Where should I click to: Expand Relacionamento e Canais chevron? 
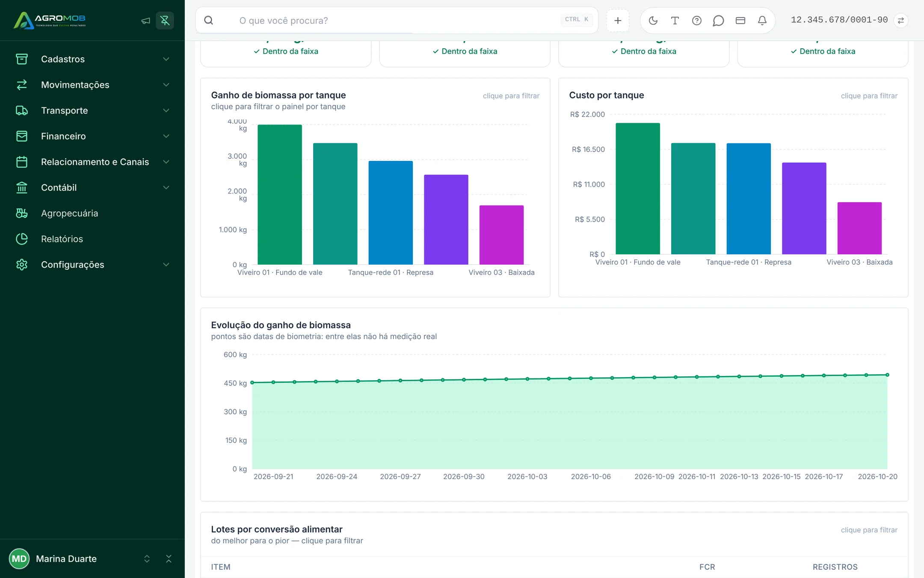pos(166,162)
